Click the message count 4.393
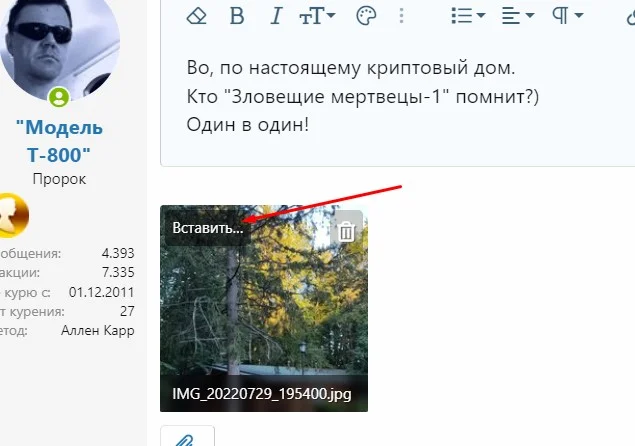The height and width of the screenshot is (446, 635). pyautogui.click(x=118, y=253)
